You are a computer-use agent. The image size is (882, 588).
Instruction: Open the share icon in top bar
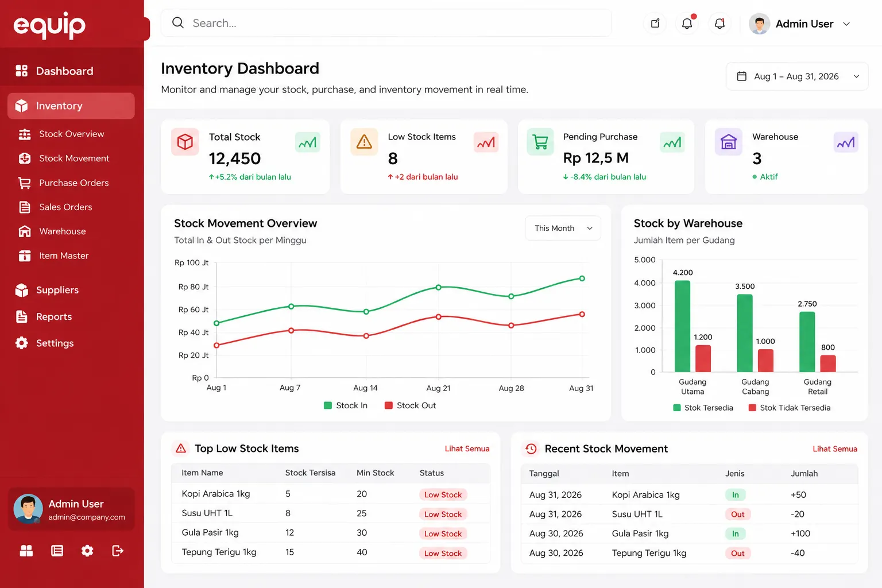[x=655, y=24]
